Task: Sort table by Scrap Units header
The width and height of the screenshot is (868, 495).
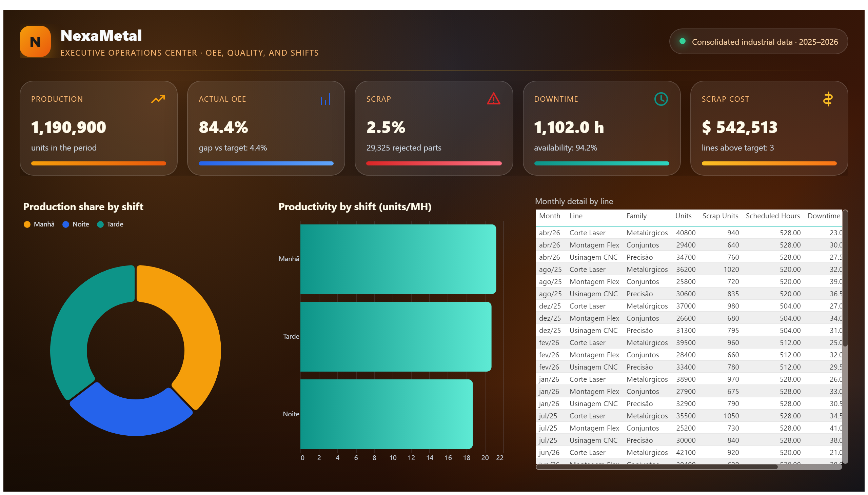Action: 720,216
